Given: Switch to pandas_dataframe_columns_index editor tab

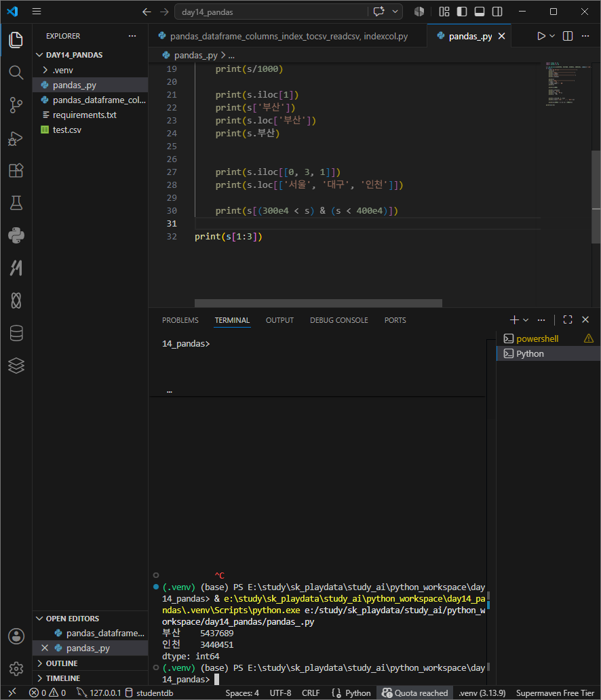Looking at the screenshot, I should (288, 36).
